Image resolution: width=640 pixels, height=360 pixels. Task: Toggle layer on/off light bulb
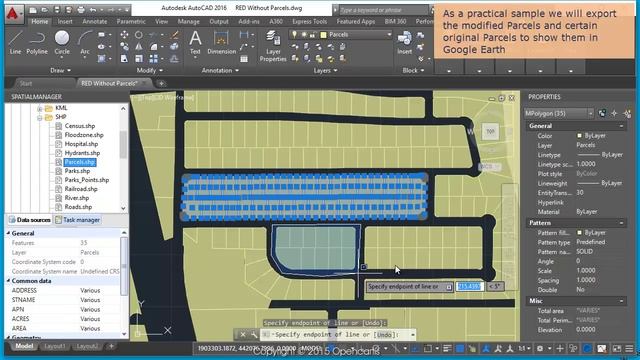(294, 35)
